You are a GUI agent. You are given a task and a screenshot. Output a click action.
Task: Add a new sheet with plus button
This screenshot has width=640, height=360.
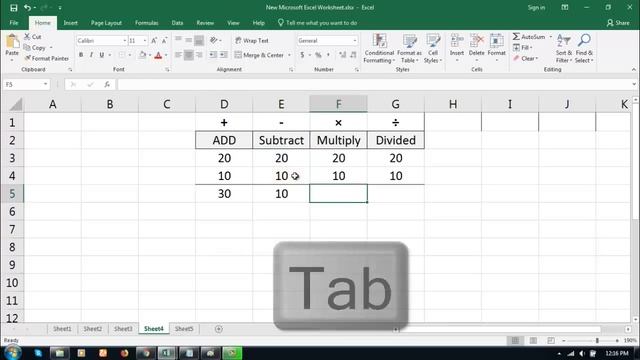pyautogui.click(x=219, y=329)
